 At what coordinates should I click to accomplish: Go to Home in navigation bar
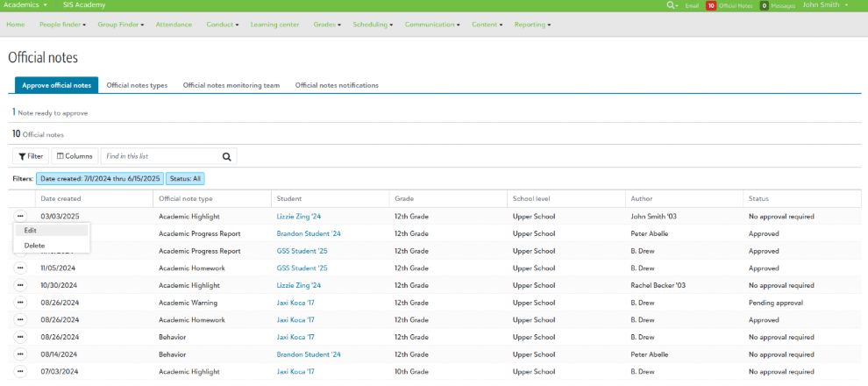tap(16, 25)
